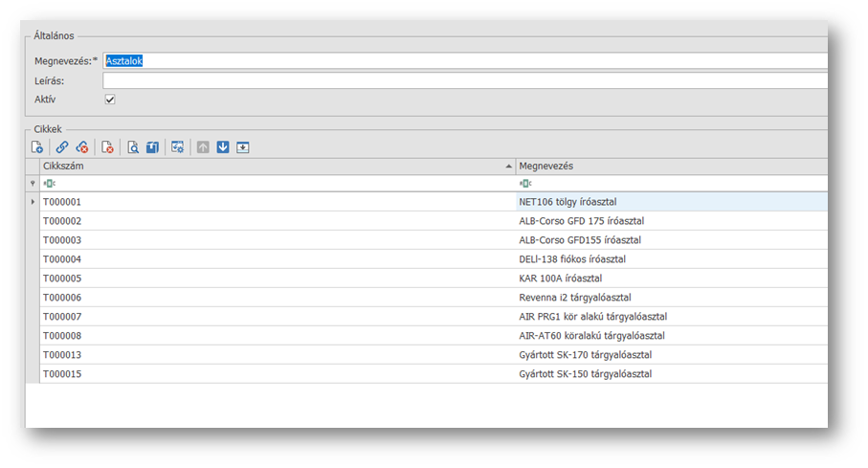Click the move-to-bottom arrow icon
The height and width of the screenshot is (468, 868).
243,147
